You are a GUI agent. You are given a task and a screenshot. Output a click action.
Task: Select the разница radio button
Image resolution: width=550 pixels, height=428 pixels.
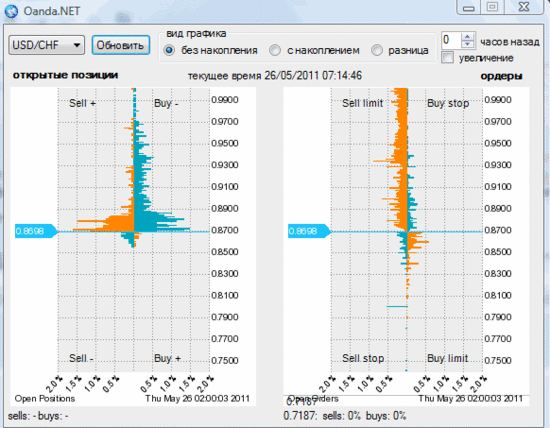(377, 51)
